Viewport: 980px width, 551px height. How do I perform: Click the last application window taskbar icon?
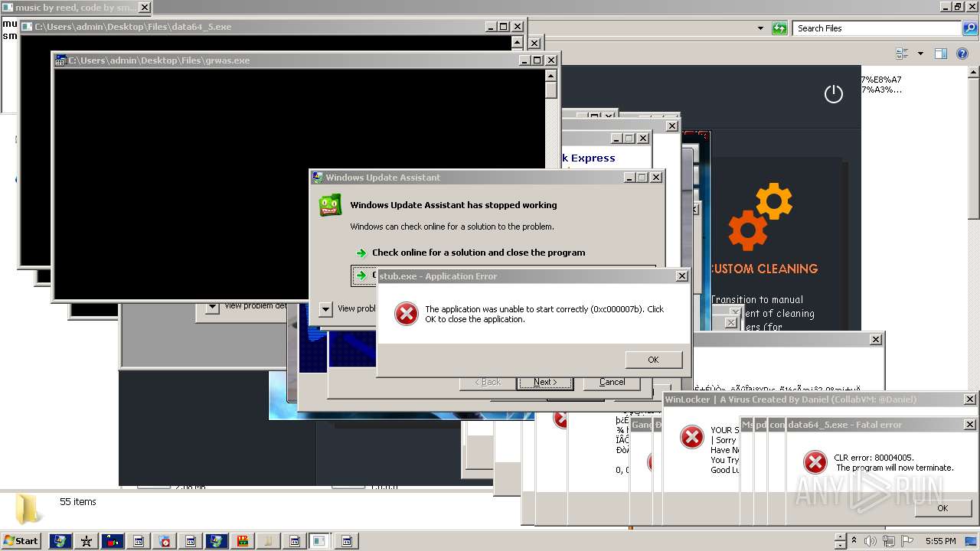(346, 541)
